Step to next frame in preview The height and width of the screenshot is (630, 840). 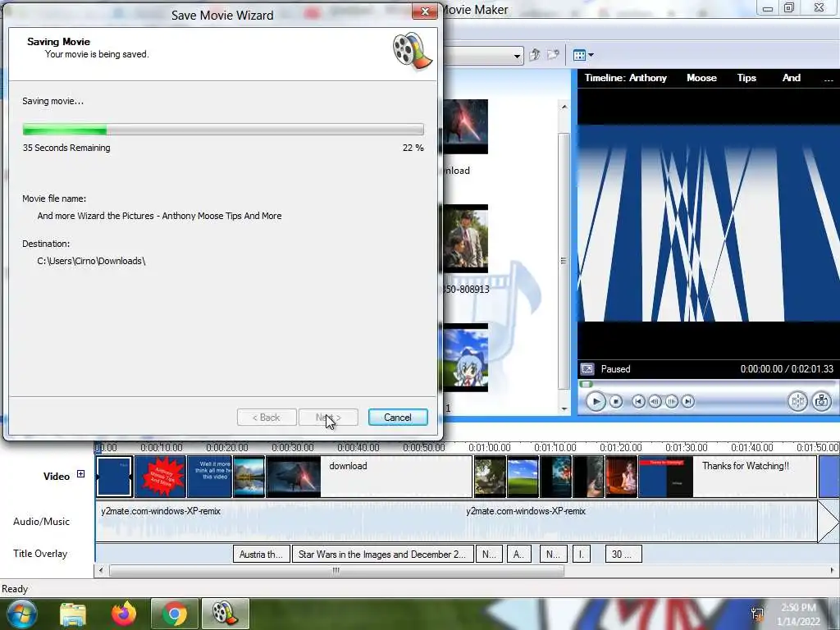pyautogui.click(x=671, y=401)
